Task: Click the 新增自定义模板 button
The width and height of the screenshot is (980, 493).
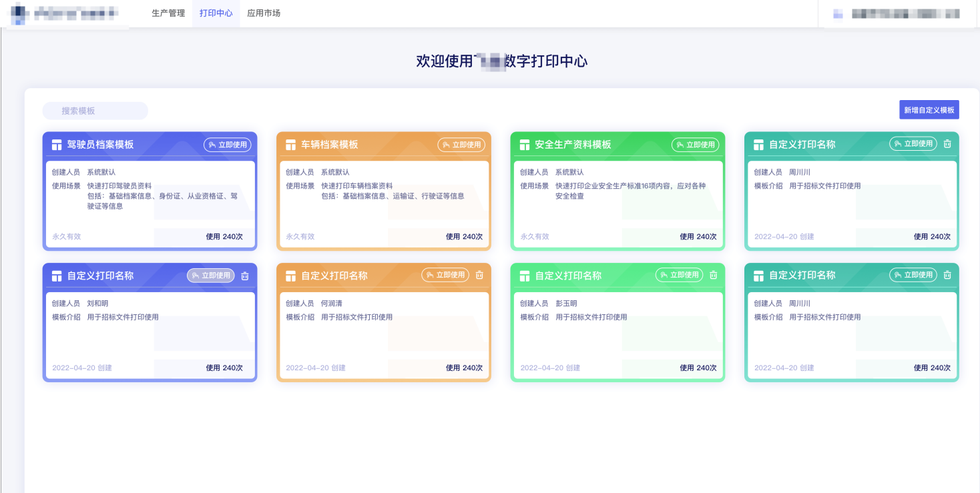Action: click(x=929, y=110)
